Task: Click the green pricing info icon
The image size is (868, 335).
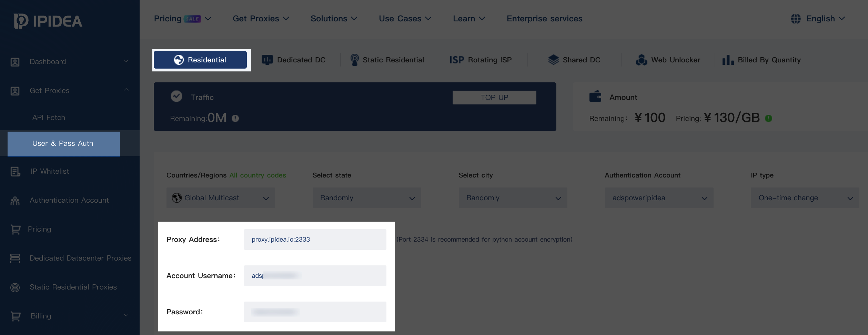Action: point(769,118)
